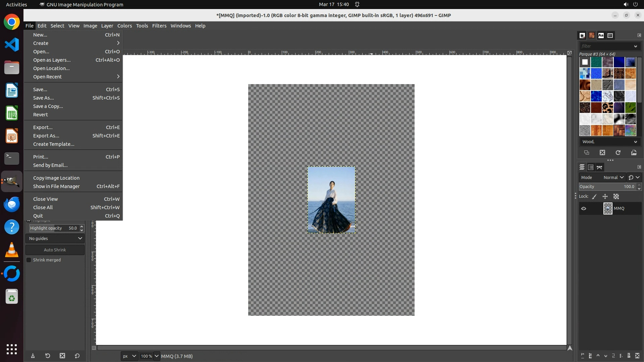
Task: Add a layer mask using the mask icon
Action: (x=629, y=356)
